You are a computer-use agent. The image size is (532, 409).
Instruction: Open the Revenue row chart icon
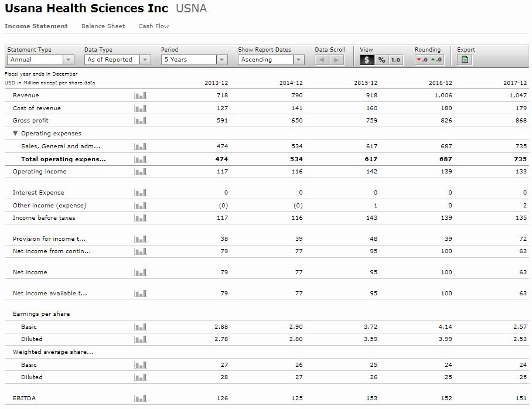click(x=141, y=96)
